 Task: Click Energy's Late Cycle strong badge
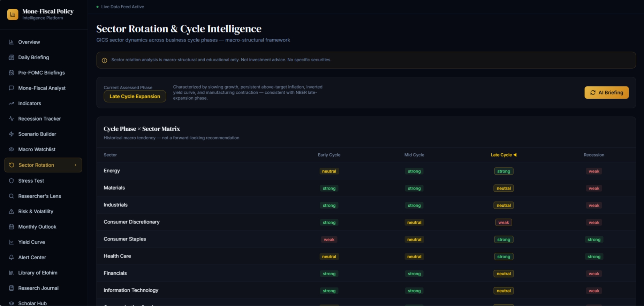click(503, 171)
